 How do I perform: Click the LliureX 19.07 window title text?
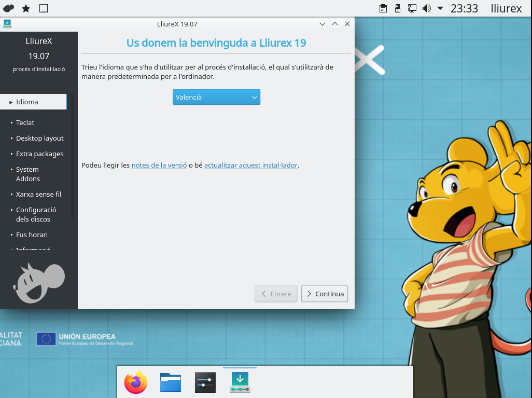click(177, 24)
